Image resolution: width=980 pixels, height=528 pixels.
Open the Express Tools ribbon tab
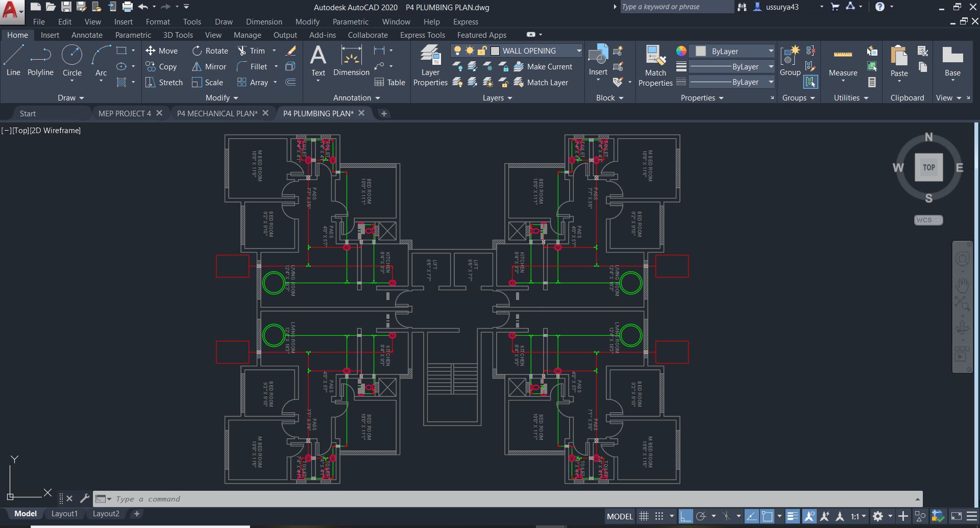[423, 35]
